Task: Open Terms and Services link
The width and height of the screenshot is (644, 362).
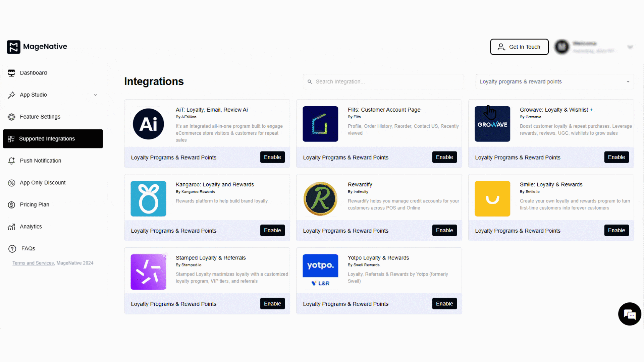Action: click(x=33, y=263)
